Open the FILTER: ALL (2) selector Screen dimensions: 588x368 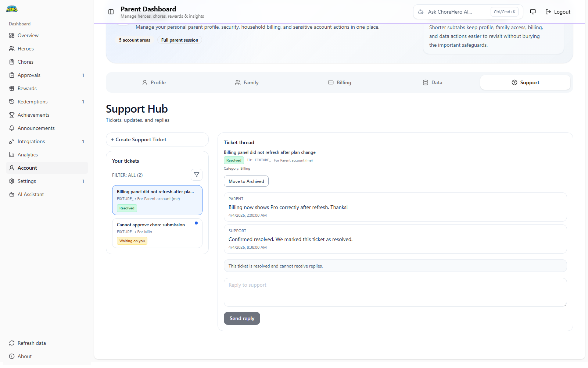tap(128, 175)
